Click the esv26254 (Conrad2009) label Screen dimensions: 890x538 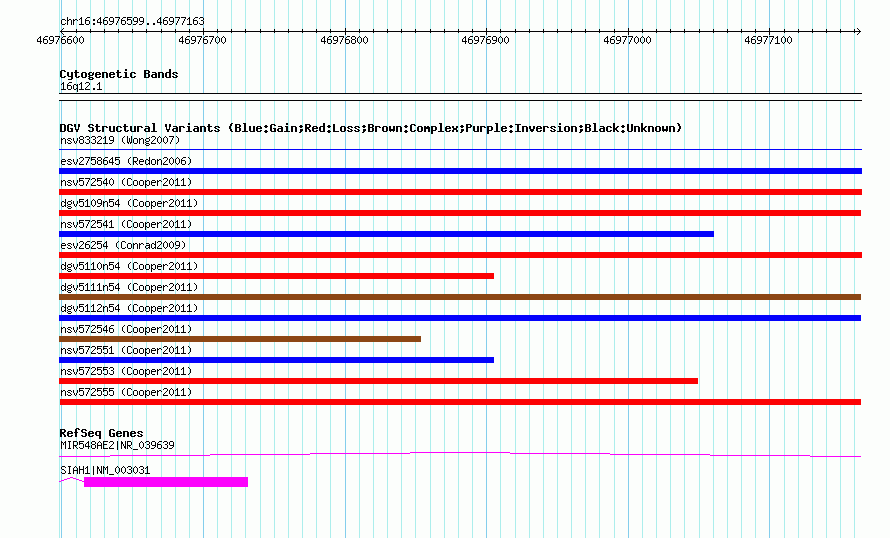[x=123, y=245]
